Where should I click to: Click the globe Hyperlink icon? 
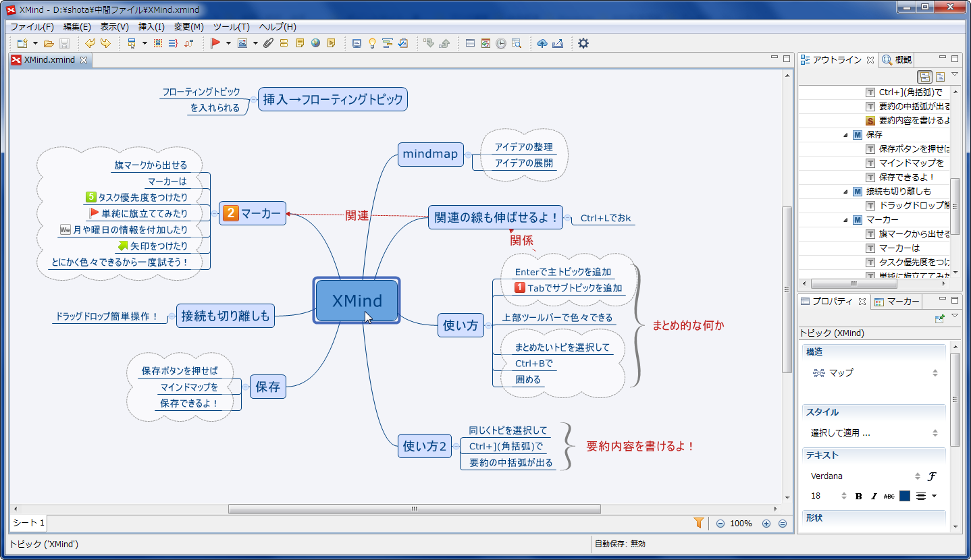pos(315,43)
